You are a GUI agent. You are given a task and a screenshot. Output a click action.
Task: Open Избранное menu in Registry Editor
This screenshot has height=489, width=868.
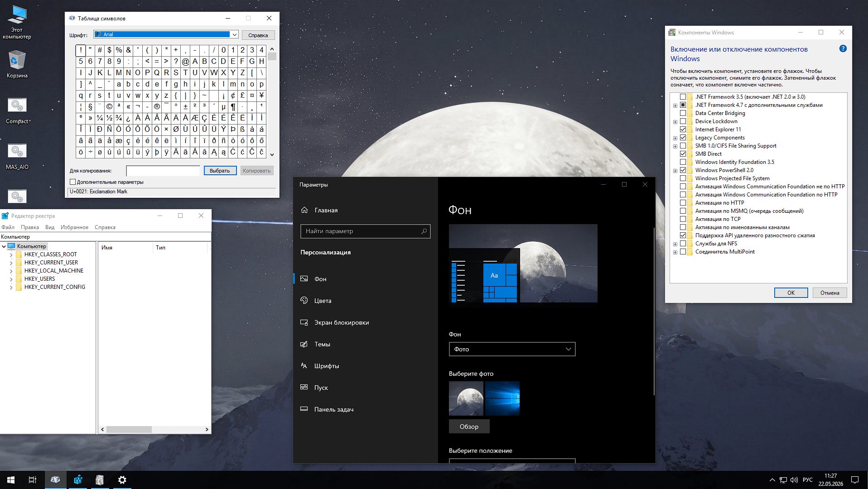click(x=74, y=227)
